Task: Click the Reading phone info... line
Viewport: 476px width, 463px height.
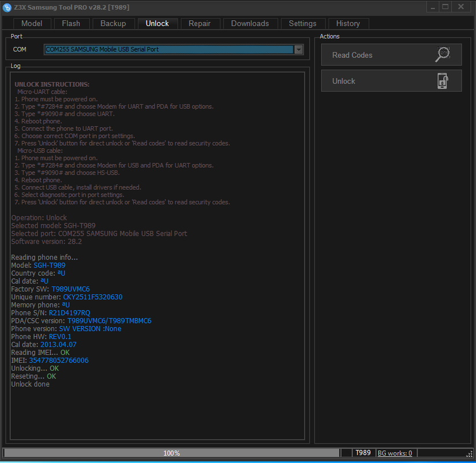Action: pos(45,258)
